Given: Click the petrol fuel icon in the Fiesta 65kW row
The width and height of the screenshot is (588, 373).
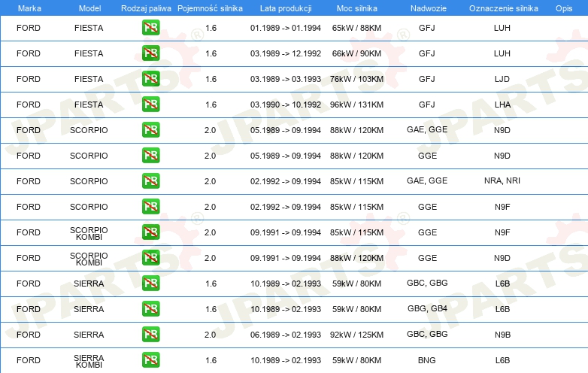Looking at the screenshot, I should (150, 28).
